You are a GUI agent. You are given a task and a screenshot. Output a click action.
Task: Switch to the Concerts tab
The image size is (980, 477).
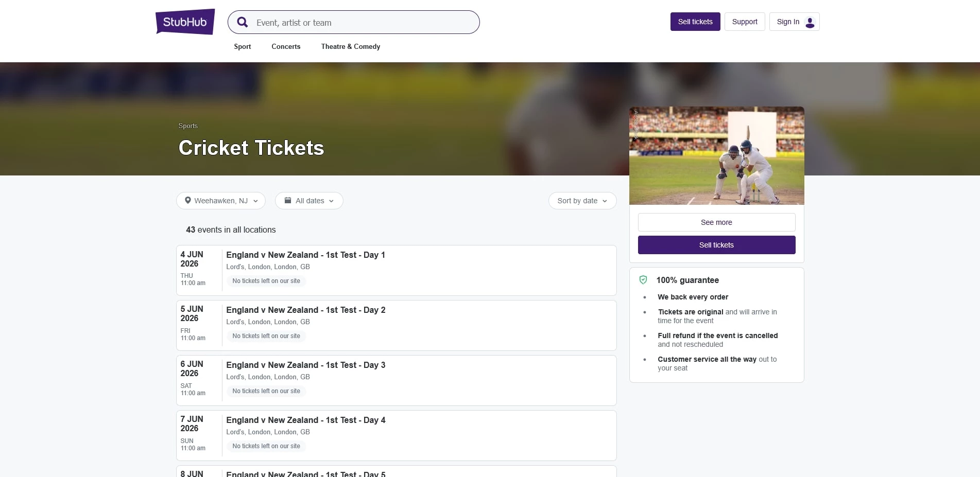[x=286, y=46]
